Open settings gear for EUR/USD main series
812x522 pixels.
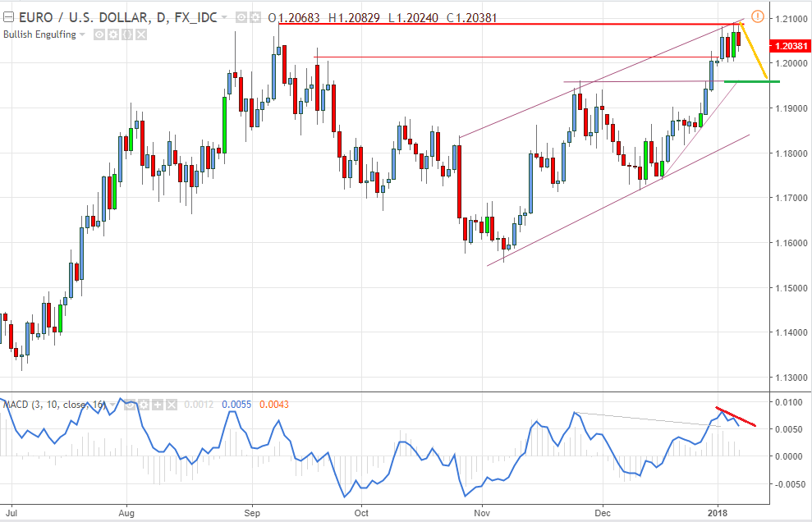pos(255,17)
